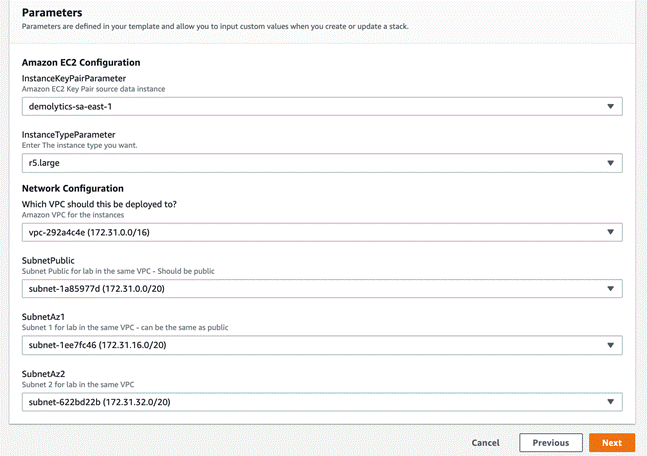The height and width of the screenshot is (456, 647).
Task: Click the SubnetAz2 label
Action: [43, 374]
